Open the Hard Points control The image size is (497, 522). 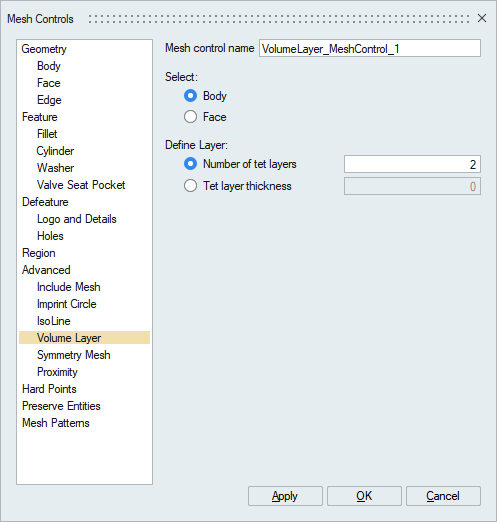pyautogui.click(x=49, y=389)
